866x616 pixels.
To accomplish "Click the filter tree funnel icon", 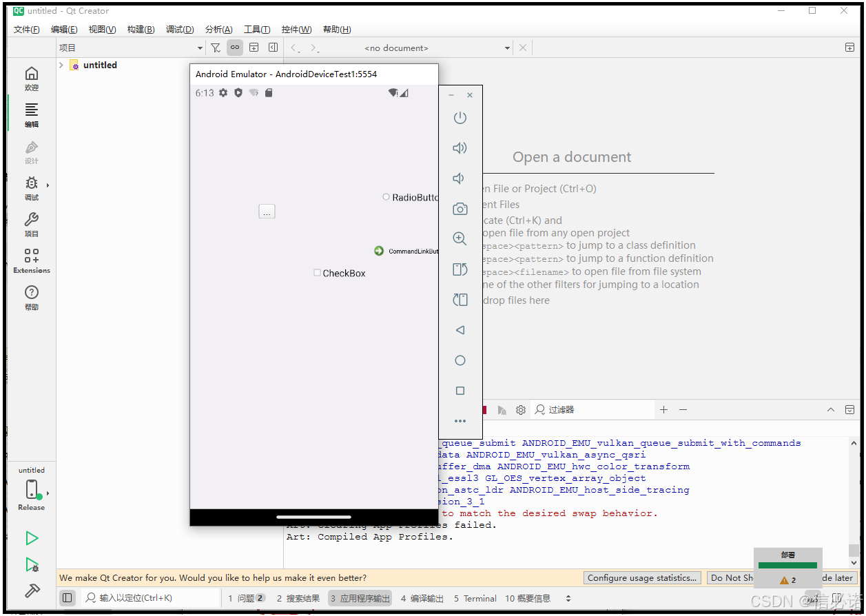I will tap(216, 48).
